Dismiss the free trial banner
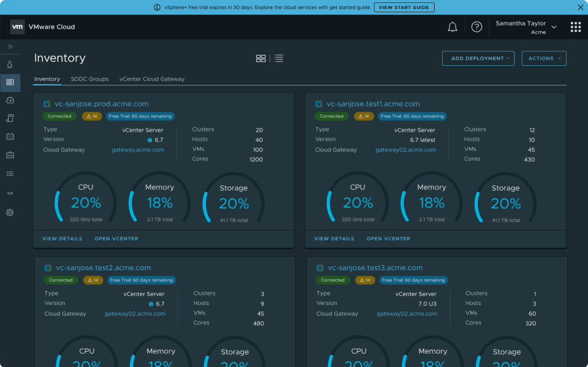The height and width of the screenshot is (367, 588). [x=581, y=7]
